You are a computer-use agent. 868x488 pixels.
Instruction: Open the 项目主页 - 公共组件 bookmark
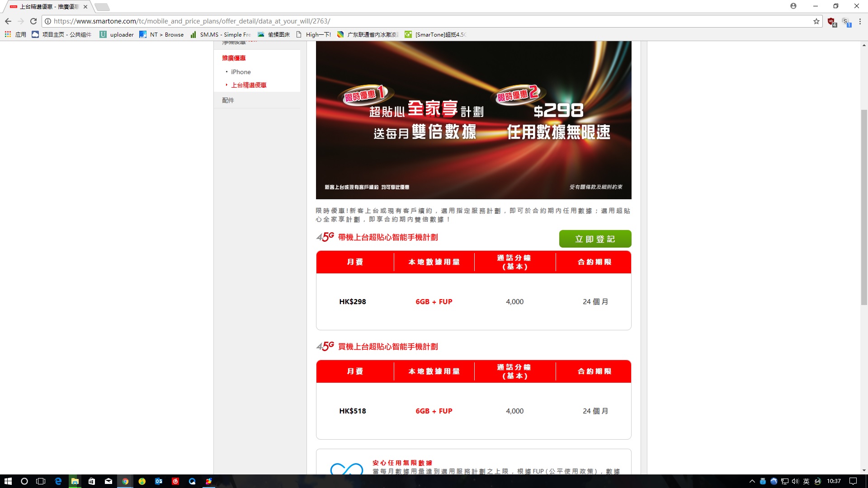61,34
